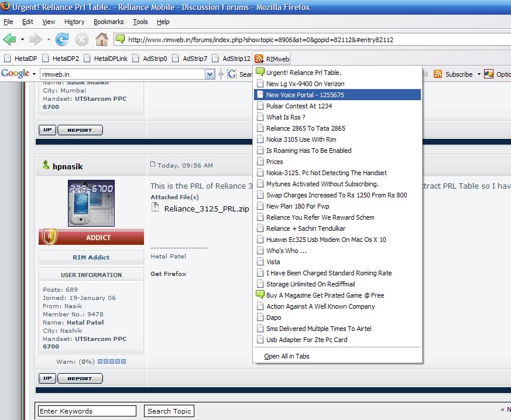Go to the Home page icon
Viewport: 511px width, 420px height.
[x=102, y=39]
